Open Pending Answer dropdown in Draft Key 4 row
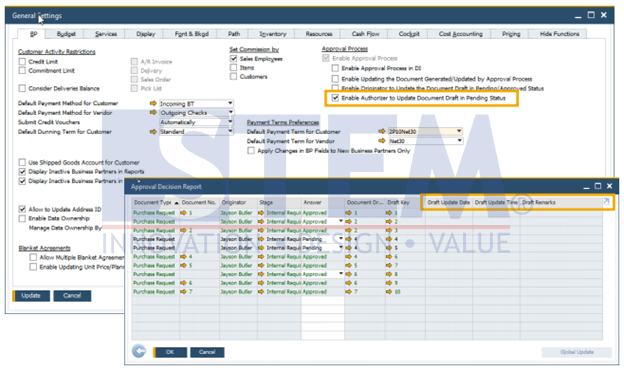This screenshot has width=624, height=371. (x=341, y=238)
